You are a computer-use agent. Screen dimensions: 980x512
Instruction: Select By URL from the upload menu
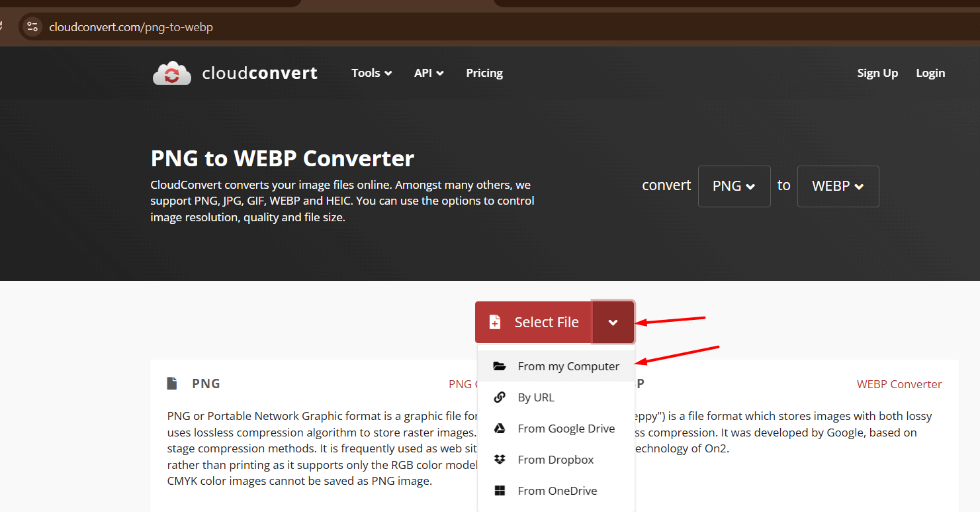(535, 397)
